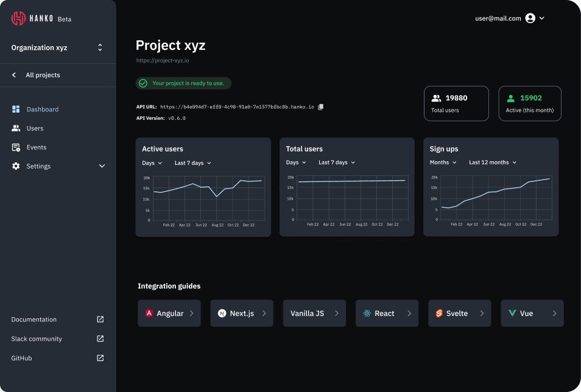Click the external link icon next to Documentation
The image size is (581, 392).
100,320
